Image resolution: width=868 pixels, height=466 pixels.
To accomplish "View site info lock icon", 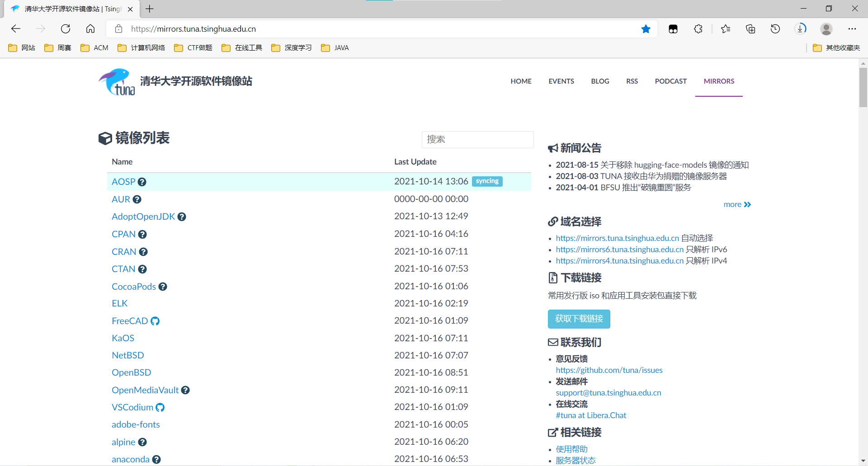I will [119, 29].
